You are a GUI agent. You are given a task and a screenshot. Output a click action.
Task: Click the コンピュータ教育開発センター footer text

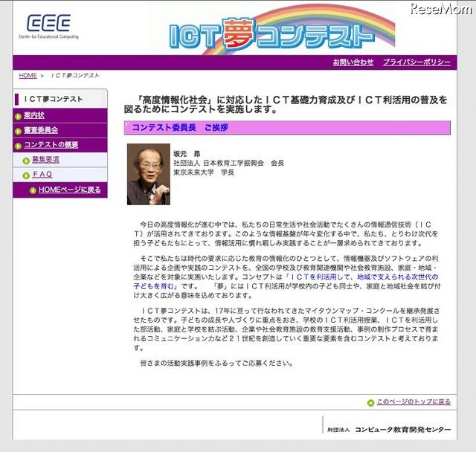pos(403,430)
